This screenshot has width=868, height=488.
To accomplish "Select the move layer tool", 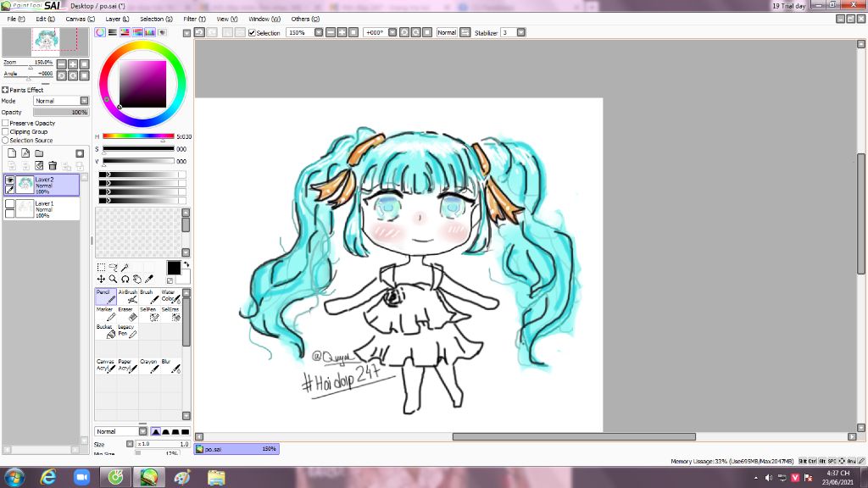I will coord(101,279).
